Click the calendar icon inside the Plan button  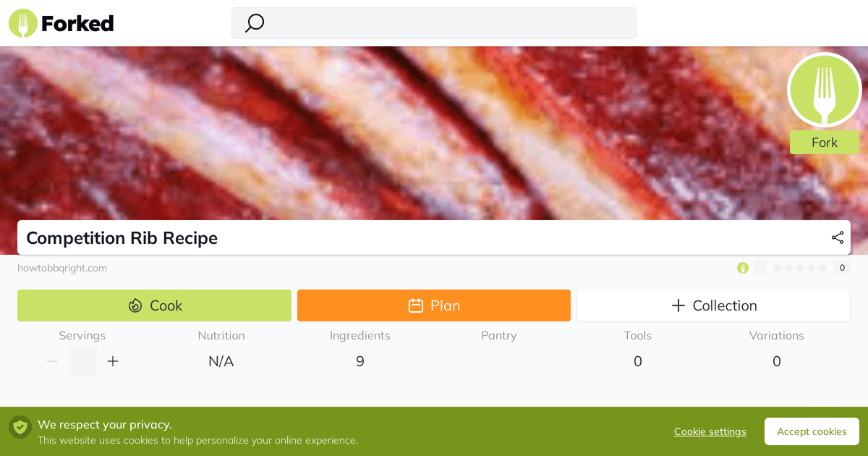416,305
